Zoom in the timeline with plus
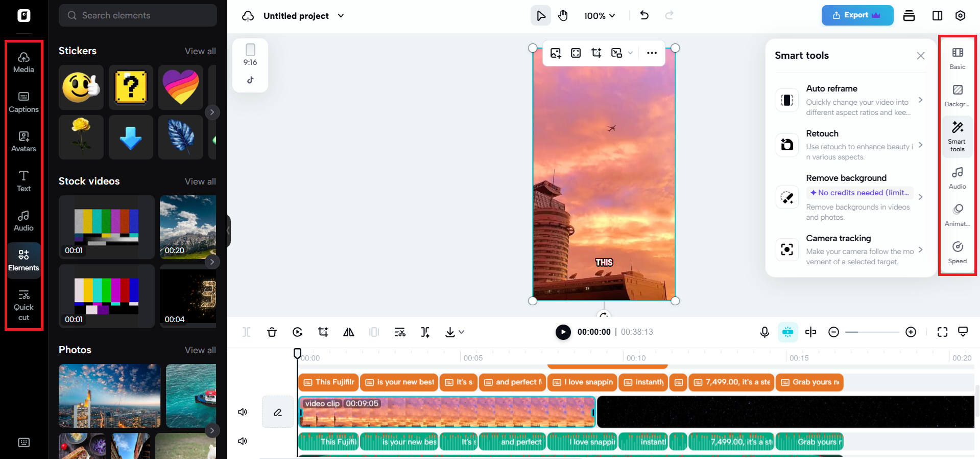Viewport: 980px width, 459px height. pos(911,332)
